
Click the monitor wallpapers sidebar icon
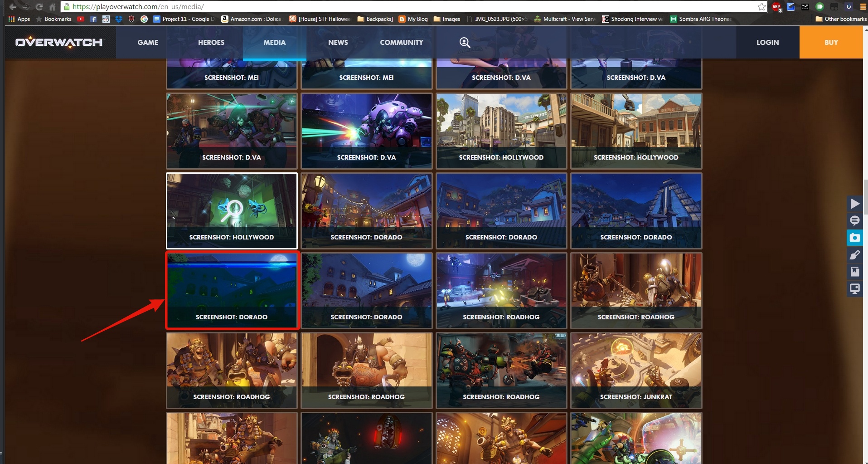click(855, 288)
